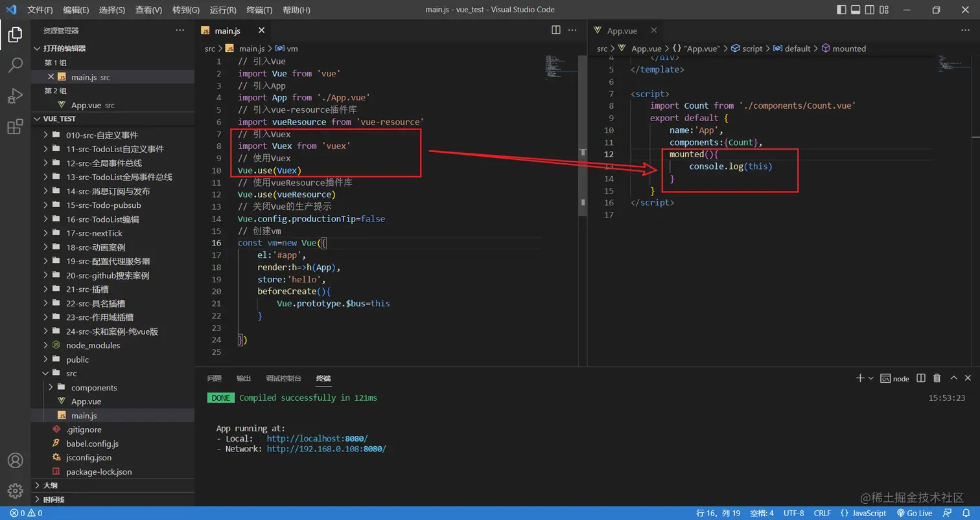980x520 pixels.
Task: Switch to the 问题 panel tab
Action: click(x=214, y=378)
